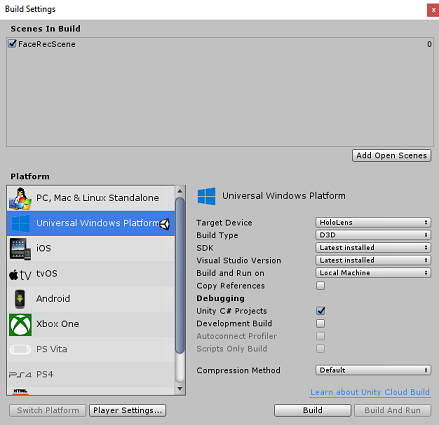Click the PS4 logo icon

(x=20, y=375)
